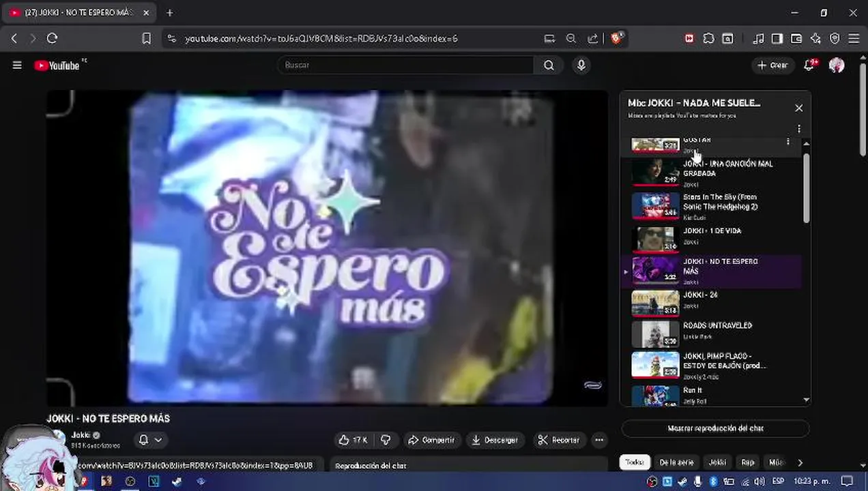Click the browser address bar URL

coord(321,39)
